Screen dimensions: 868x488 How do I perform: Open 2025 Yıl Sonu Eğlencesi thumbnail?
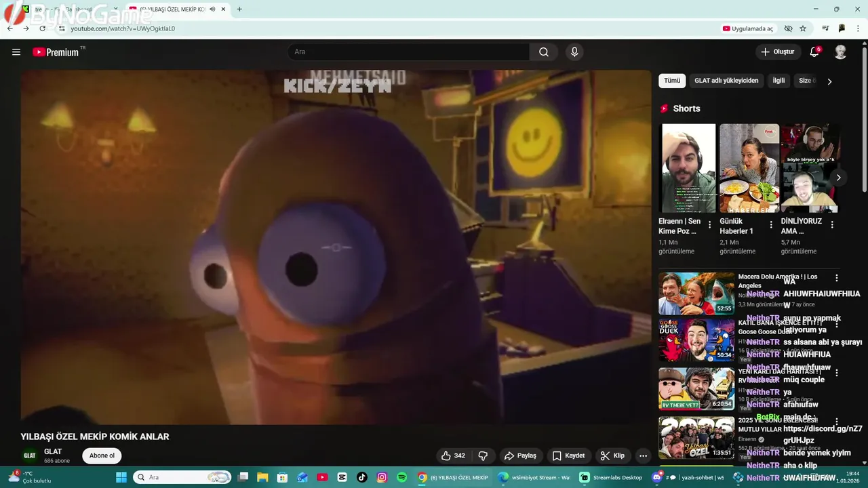696,438
